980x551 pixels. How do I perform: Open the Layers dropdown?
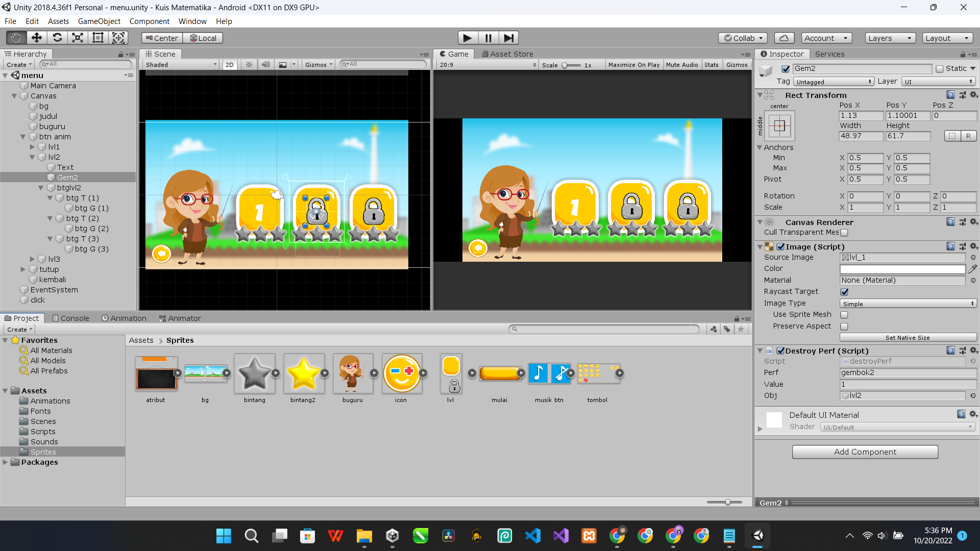tap(890, 38)
